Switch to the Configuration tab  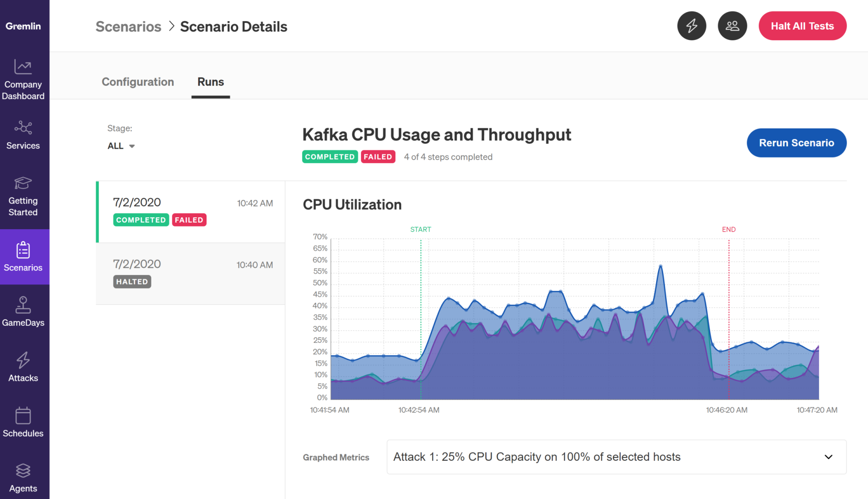click(138, 82)
